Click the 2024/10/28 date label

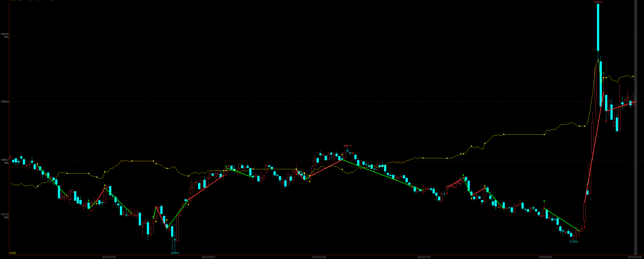634,257
